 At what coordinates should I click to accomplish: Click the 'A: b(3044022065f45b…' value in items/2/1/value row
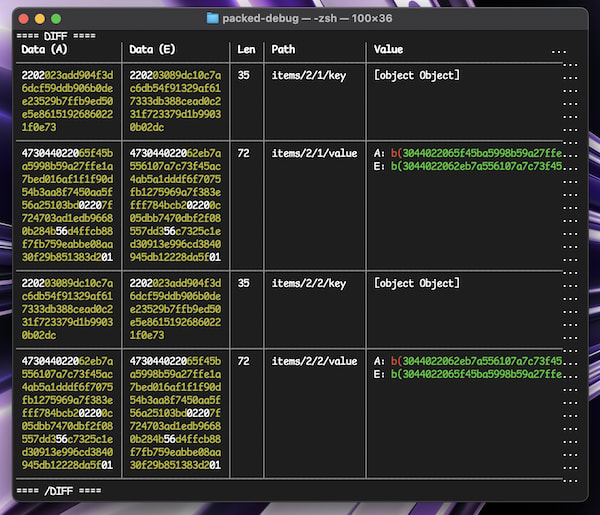pos(476,153)
